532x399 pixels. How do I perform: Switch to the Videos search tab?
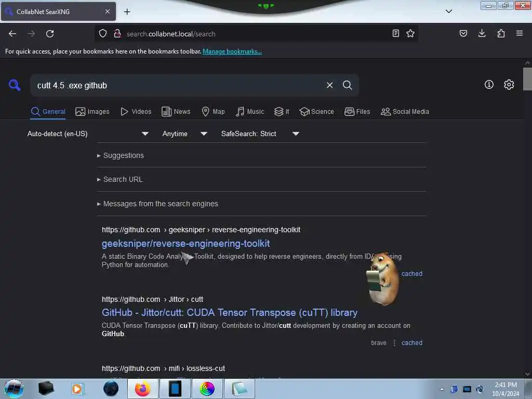point(136,112)
